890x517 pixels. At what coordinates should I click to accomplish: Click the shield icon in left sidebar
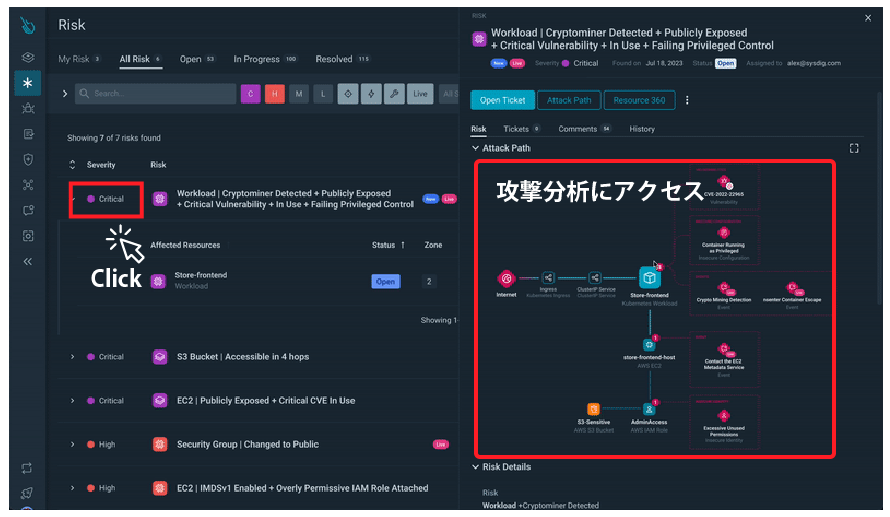[x=28, y=159]
